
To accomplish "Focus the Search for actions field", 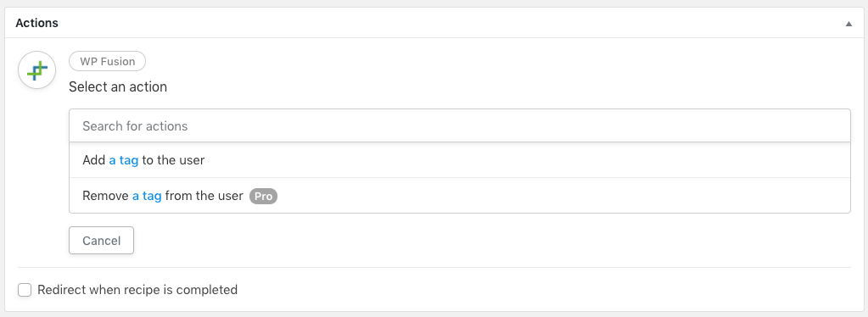I will (460, 126).
